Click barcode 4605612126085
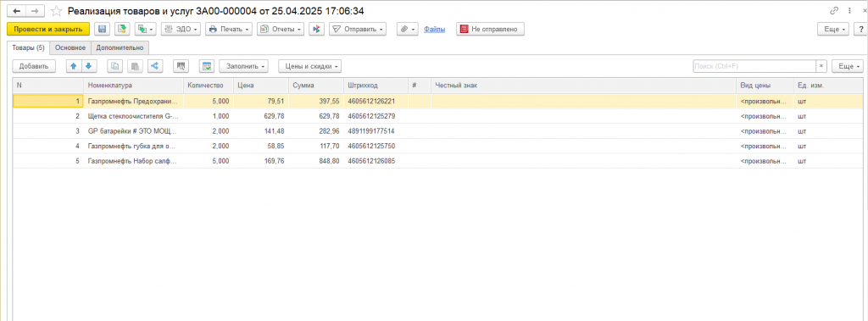Image resolution: width=868 pixels, height=321 pixels. [x=376, y=161]
